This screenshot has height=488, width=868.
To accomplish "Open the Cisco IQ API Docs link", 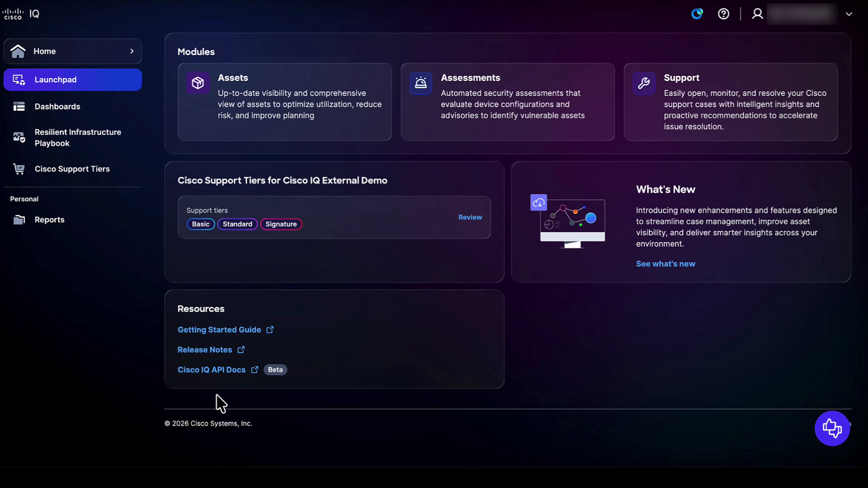I will (212, 370).
